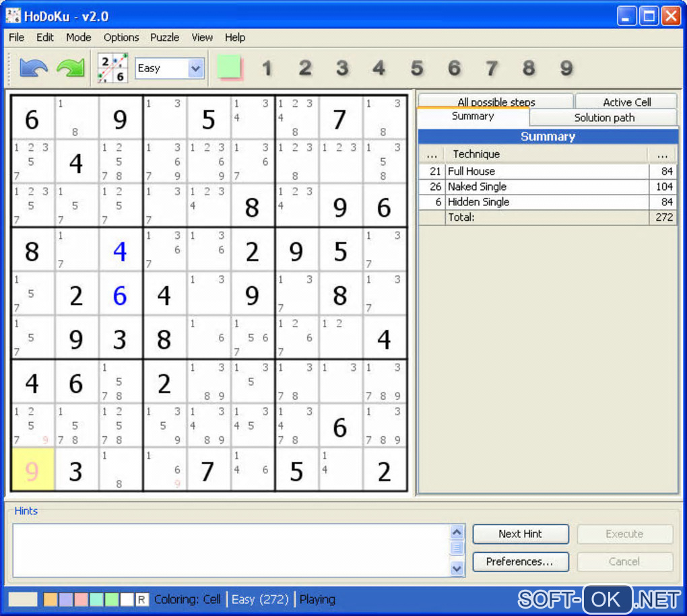Minimize the HoDoKu window

(626, 16)
